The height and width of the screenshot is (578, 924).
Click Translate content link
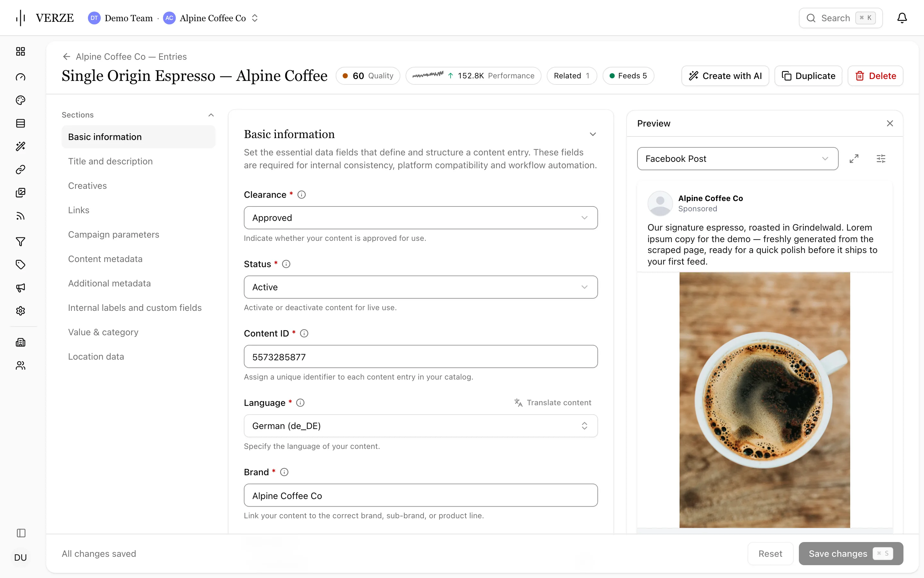[552, 403]
